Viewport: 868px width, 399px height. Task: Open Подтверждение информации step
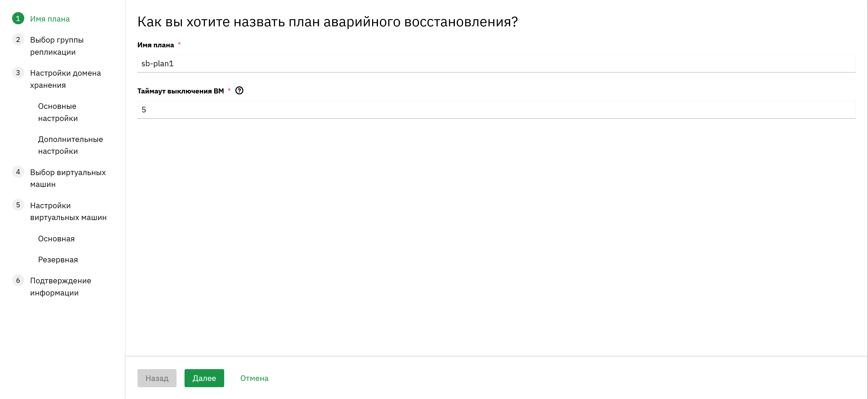[x=61, y=287]
